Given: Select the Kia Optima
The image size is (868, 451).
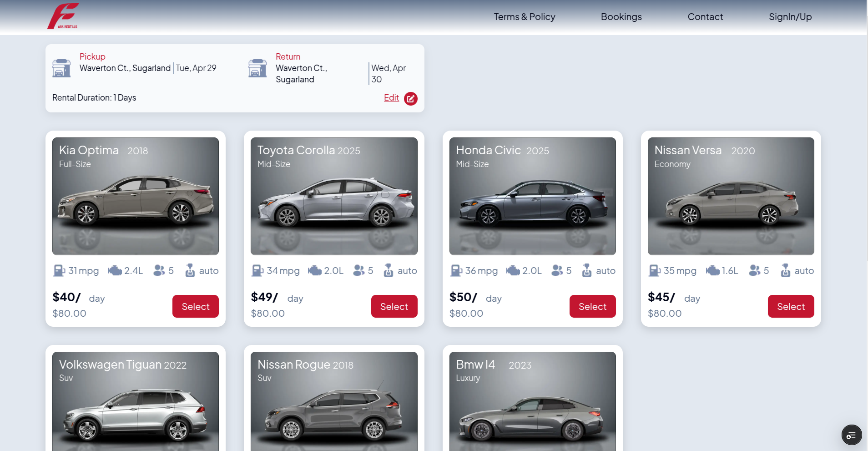Looking at the screenshot, I should (196, 306).
